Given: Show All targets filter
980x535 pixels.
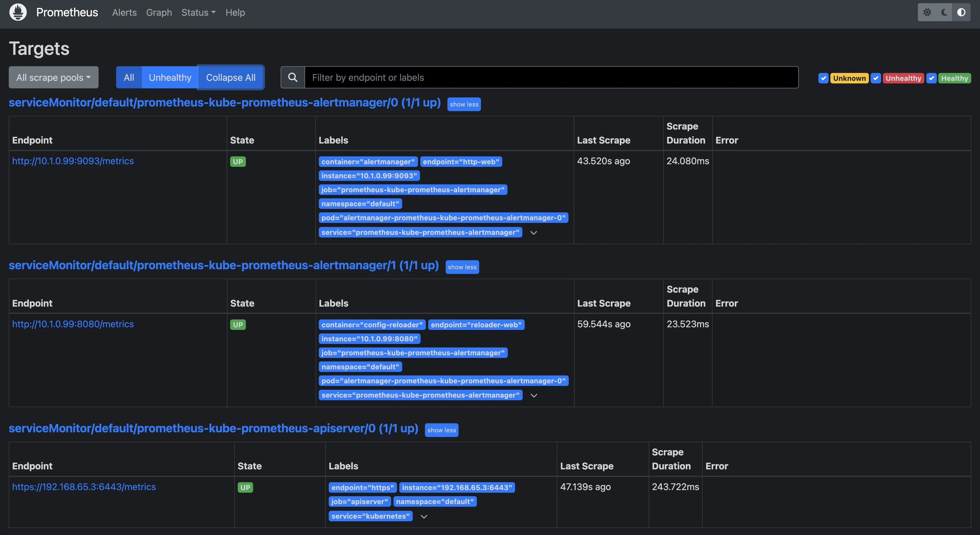Looking at the screenshot, I should pos(129,78).
